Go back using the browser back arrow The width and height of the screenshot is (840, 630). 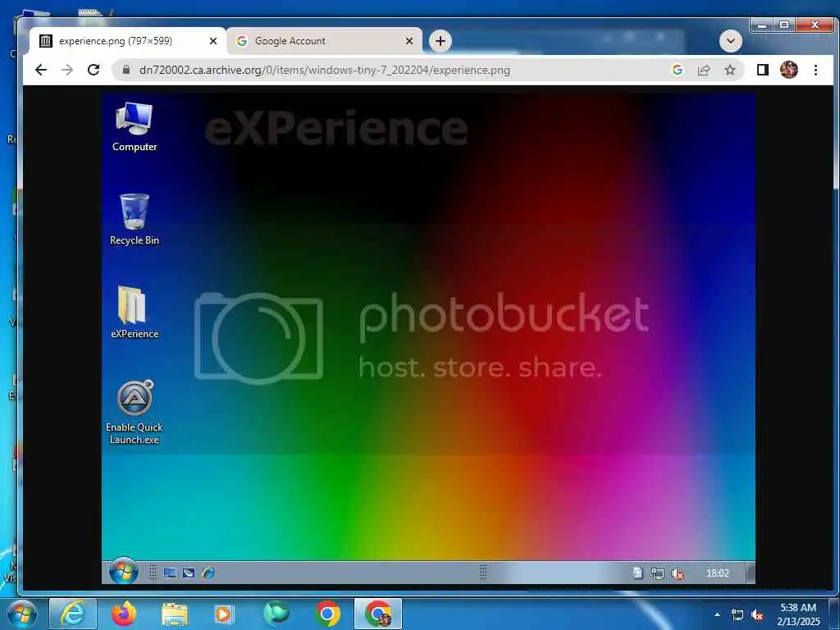pos(41,70)
